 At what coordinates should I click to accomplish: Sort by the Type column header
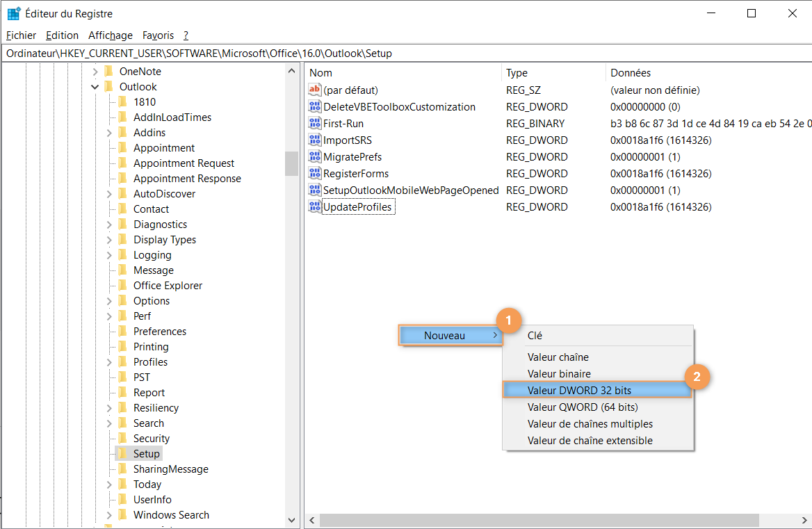click(553, 73)
